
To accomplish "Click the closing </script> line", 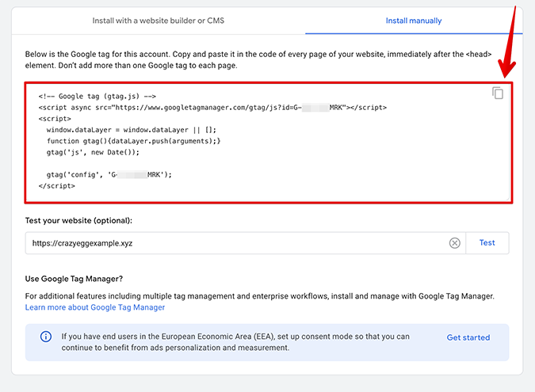I will (x=56, y=186).
